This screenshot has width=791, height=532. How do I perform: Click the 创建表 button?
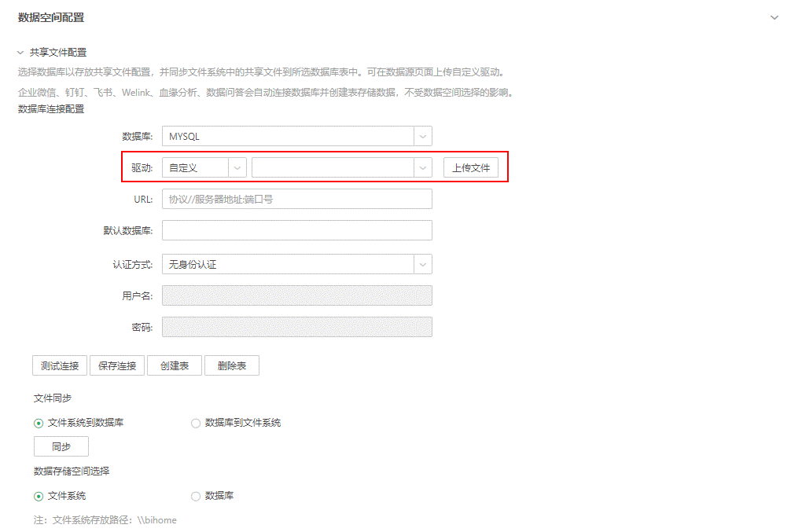[174, 365]
